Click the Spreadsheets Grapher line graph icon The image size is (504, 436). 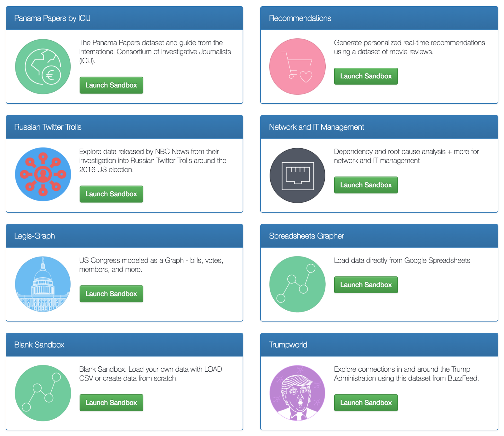click(x=297, y=284)
